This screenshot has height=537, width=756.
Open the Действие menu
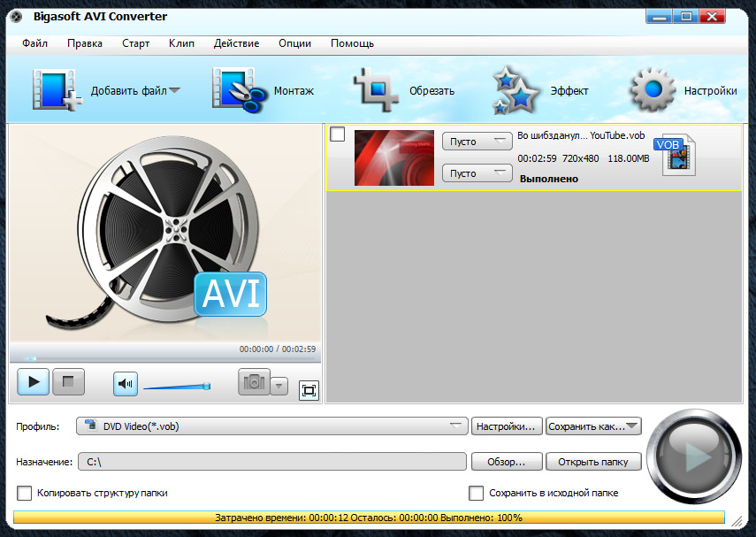point(236,43)
